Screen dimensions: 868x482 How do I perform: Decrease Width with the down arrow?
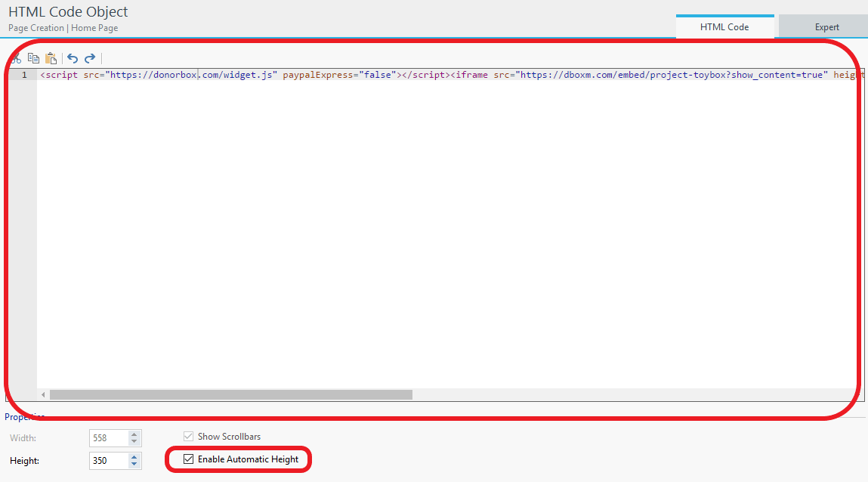(x=134, y=442)
